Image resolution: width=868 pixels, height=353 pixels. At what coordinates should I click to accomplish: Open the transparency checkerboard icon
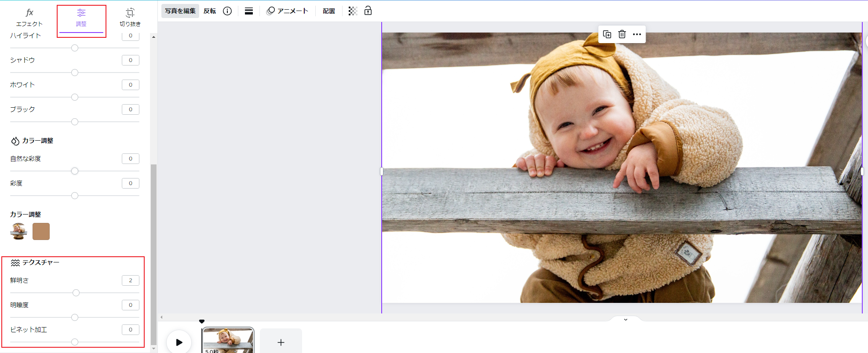[x=353, y=11]
